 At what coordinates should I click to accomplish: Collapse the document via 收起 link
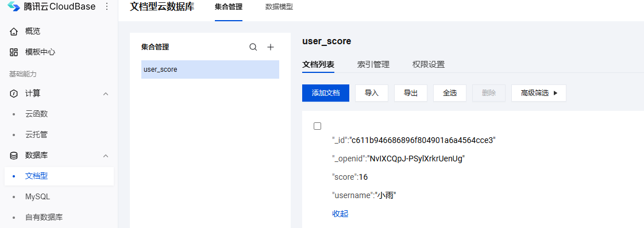341,214
